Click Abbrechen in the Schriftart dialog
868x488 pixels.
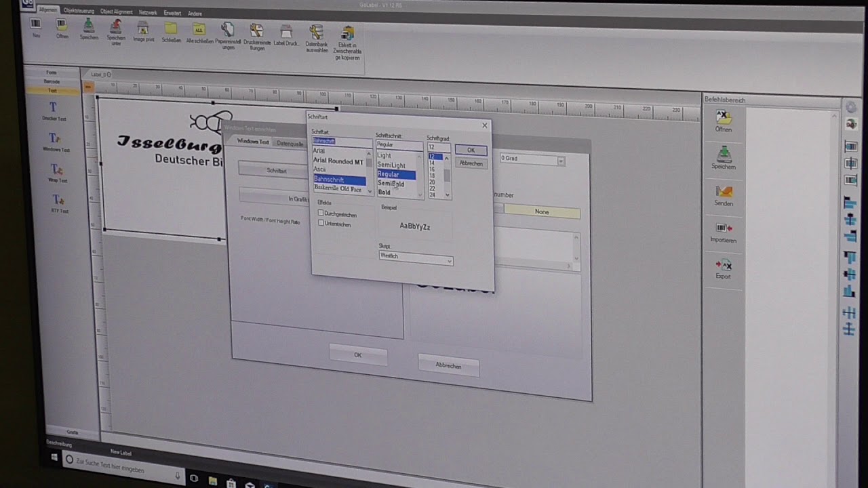(x=471, y=163)
